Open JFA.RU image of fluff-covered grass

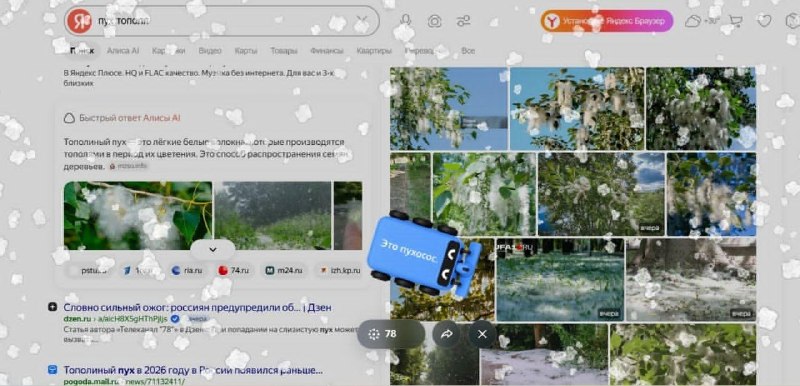click(560, 280)
